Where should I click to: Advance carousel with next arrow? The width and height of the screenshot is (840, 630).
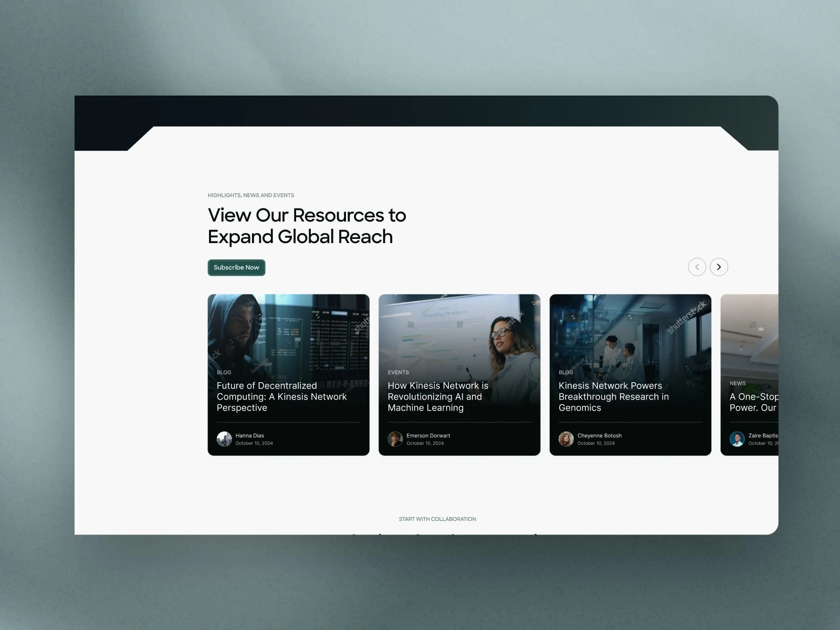coord(719,267)
